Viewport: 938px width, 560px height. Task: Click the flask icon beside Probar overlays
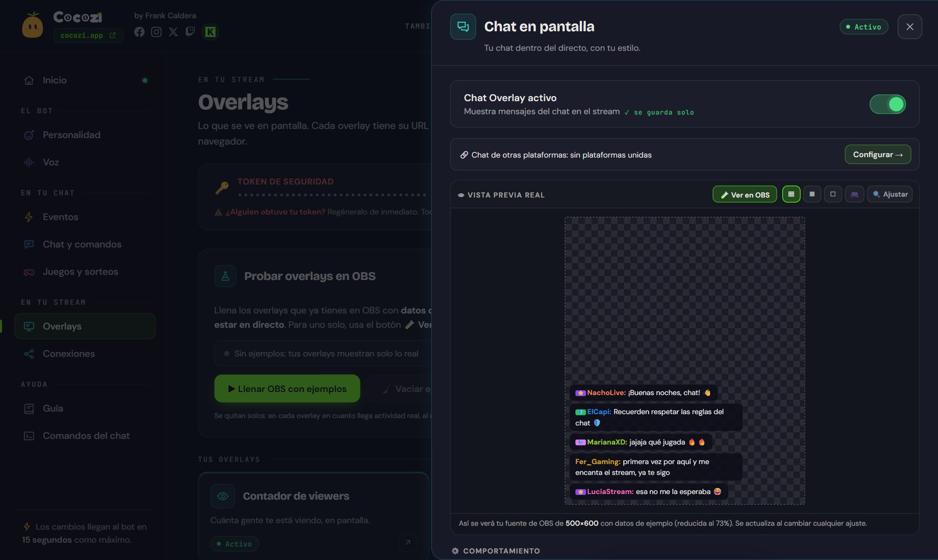(x=225, y=276)
